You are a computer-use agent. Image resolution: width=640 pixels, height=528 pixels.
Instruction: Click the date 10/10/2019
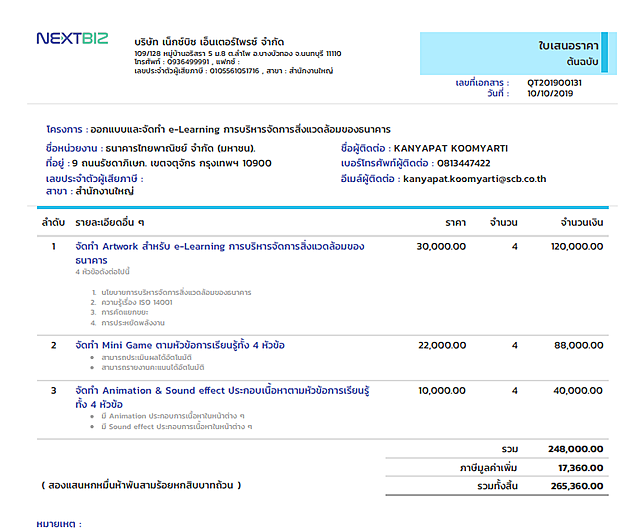pos(549,93)
